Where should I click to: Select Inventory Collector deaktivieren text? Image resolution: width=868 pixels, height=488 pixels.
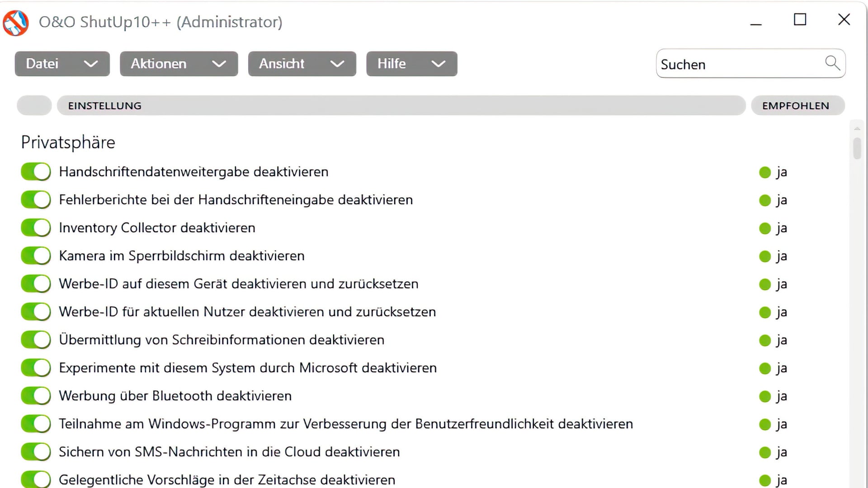(157, 228)
